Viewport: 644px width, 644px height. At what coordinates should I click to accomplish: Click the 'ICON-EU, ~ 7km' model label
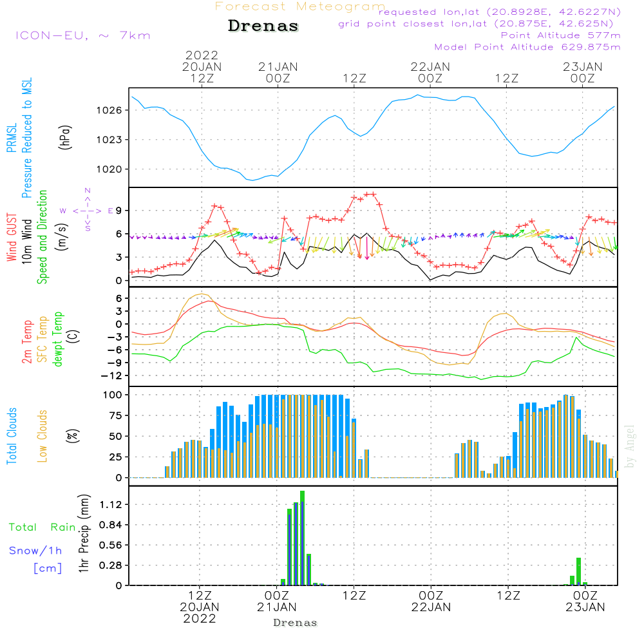click(83, 35)
